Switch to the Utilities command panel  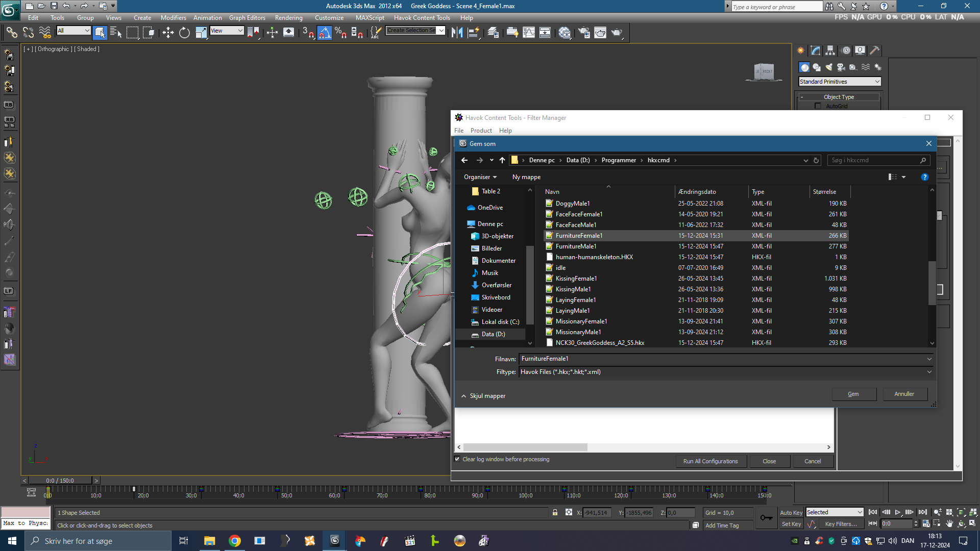[x=875, y=51]
